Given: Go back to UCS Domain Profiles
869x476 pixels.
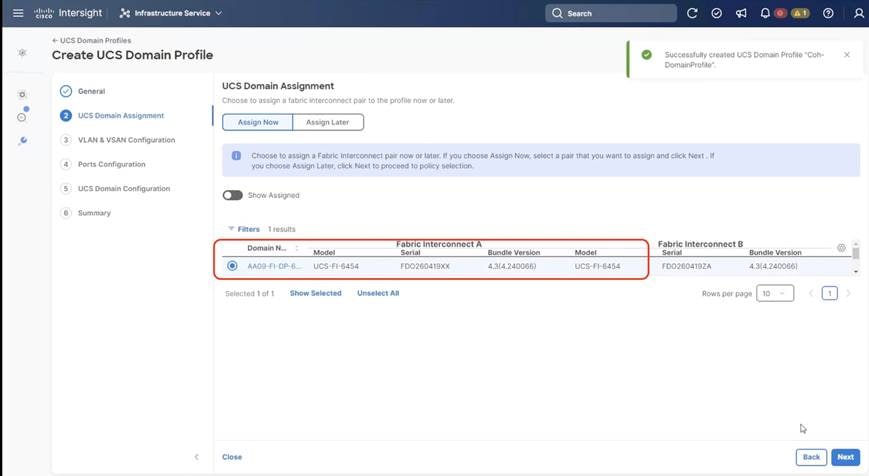Looking at the screenshot, I should [91, 40].
